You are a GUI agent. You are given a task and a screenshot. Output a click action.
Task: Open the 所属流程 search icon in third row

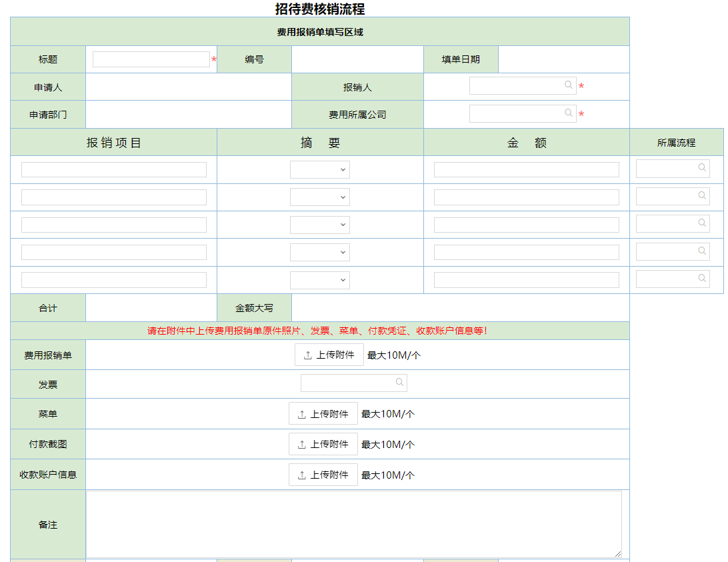click(x=702, y=223)
